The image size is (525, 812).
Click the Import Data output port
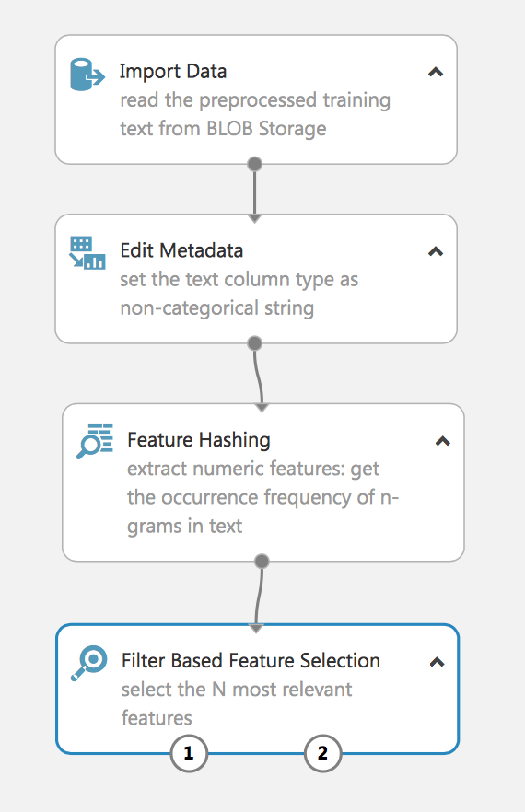tap(254, 164)
